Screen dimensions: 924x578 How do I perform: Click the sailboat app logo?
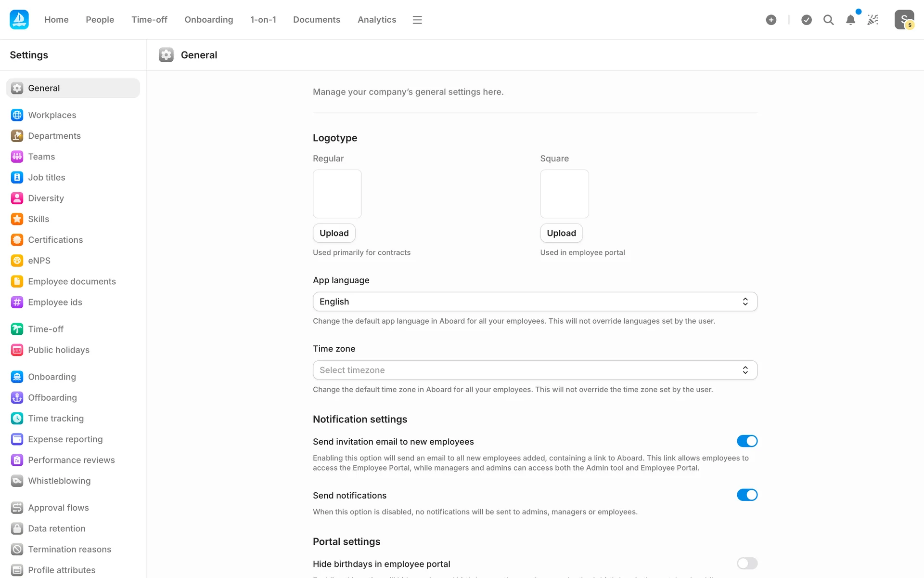(x=19, y=20)
